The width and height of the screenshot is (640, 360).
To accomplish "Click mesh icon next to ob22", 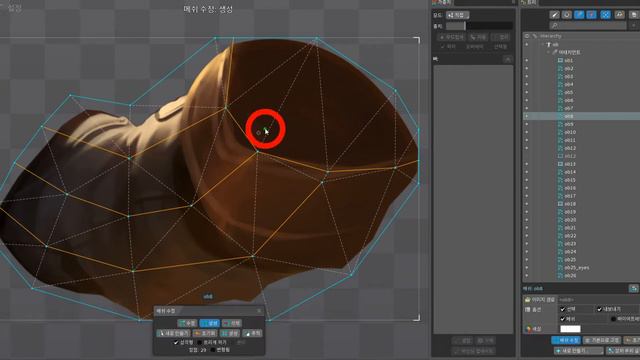I will tap(560, 236).
